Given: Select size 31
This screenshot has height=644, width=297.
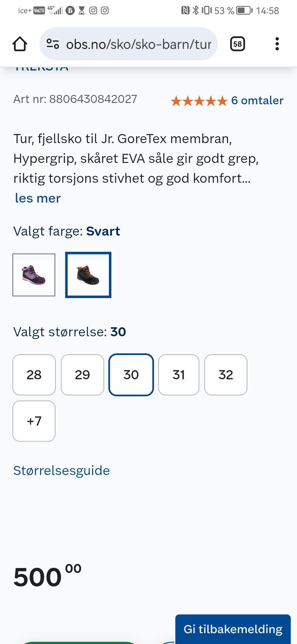Looking at the screenshot, I should point(179,375).
